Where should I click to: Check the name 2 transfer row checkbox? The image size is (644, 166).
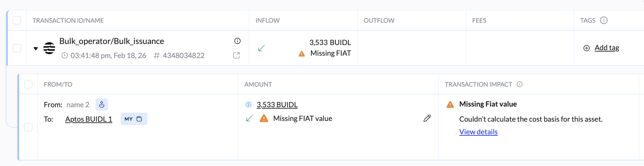coord(28,127)
